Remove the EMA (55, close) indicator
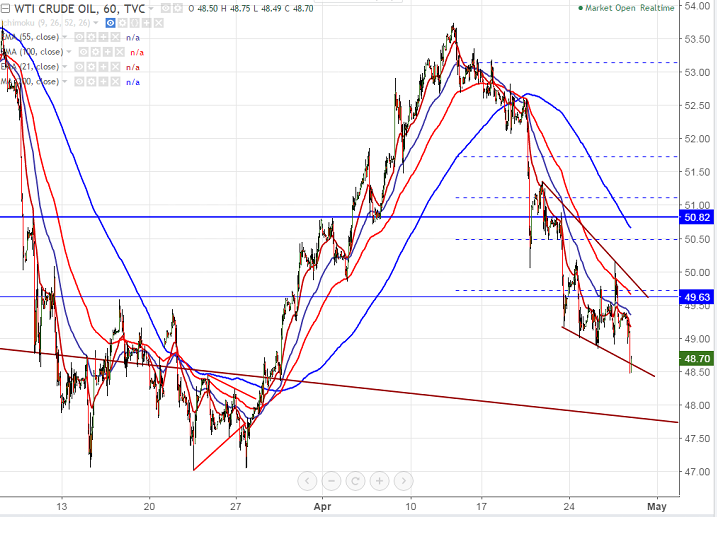Image resolution: width=725 pixels, height=543 pixels. (115, 37)
